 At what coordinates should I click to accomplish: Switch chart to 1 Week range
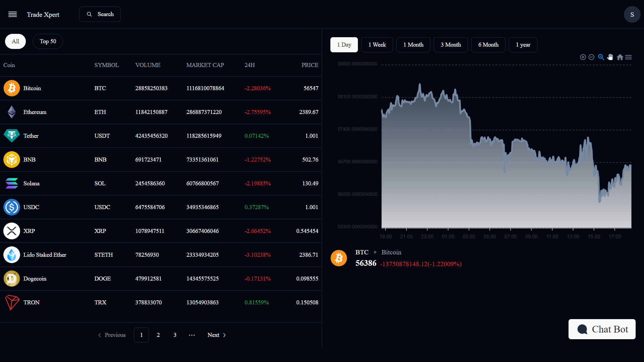(377, 45)
